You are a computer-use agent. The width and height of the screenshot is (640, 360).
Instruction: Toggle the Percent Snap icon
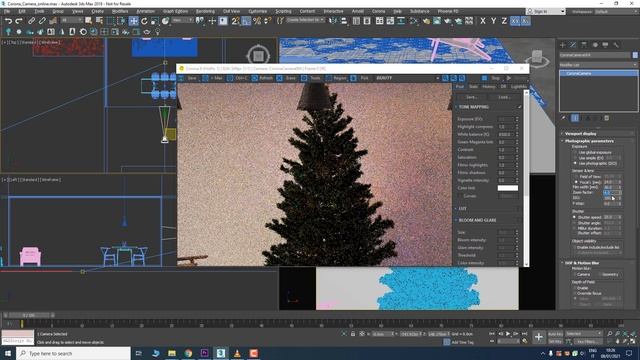(x=257, y=20)
